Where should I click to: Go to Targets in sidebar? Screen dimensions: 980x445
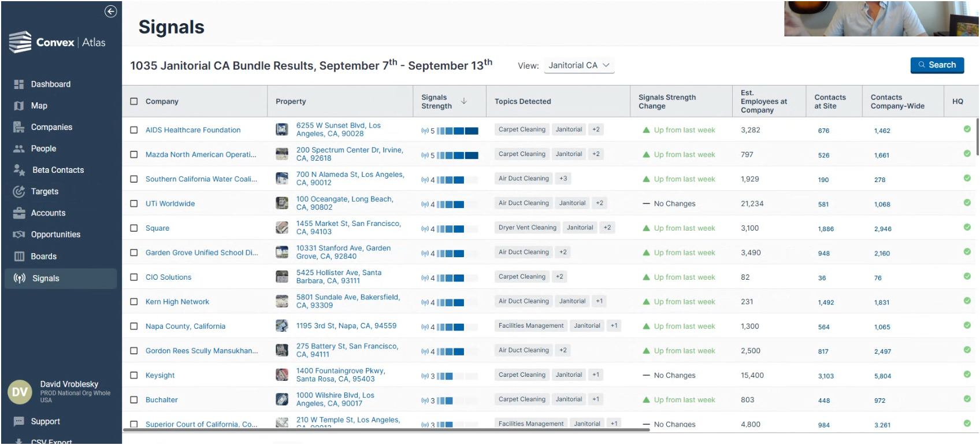44,191
